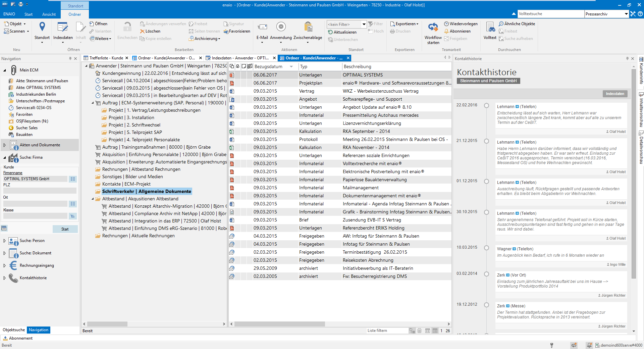Click Abonnieren bell in ribbon
Viewport: 644px width, 349px height.
(x=457, y=31)
